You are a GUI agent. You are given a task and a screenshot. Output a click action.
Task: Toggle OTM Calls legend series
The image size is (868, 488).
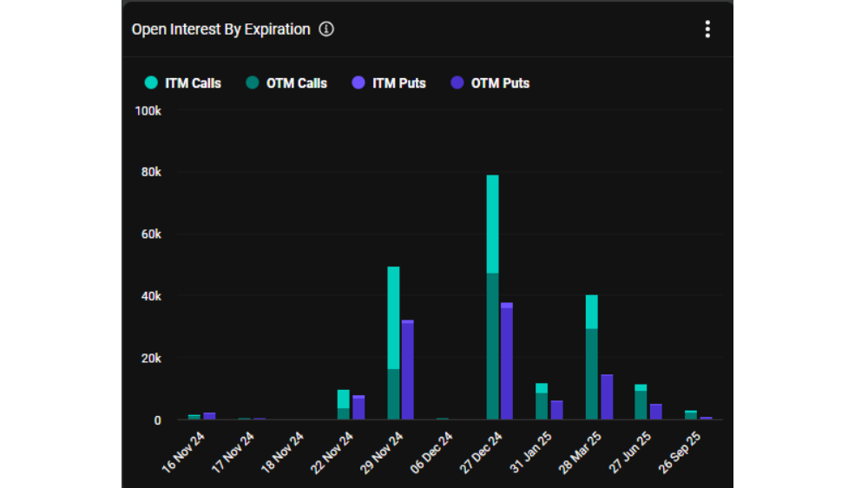point(286,83)
